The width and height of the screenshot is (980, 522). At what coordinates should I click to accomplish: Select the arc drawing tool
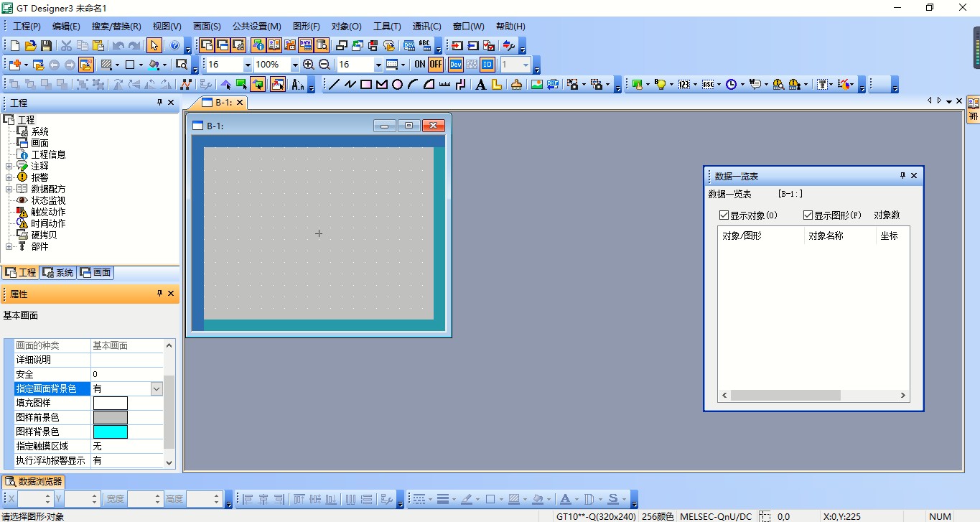[x=414, y=85]
